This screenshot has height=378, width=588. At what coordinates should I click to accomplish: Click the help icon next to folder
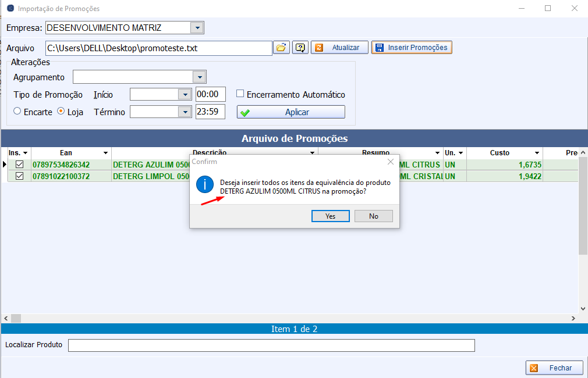click(x=300, y=48)
